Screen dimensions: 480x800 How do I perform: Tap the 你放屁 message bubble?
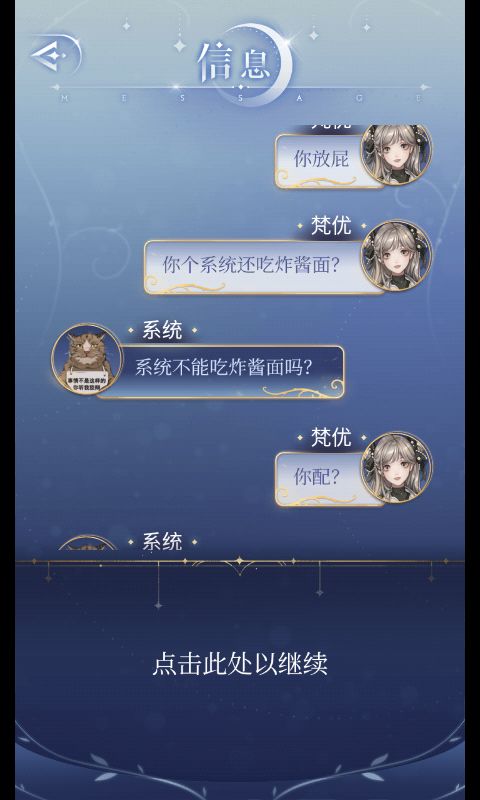[x=322, y=161]
